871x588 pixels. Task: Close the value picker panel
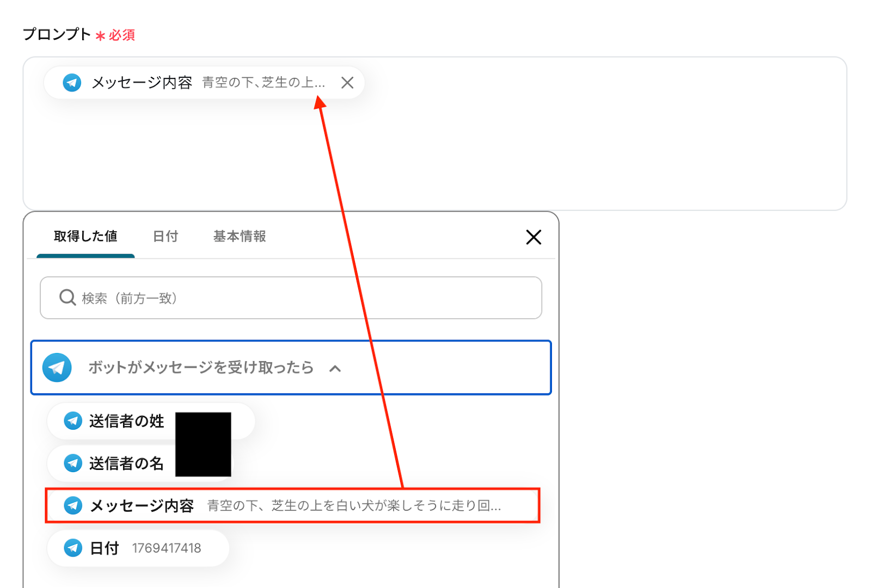(533, 237)
